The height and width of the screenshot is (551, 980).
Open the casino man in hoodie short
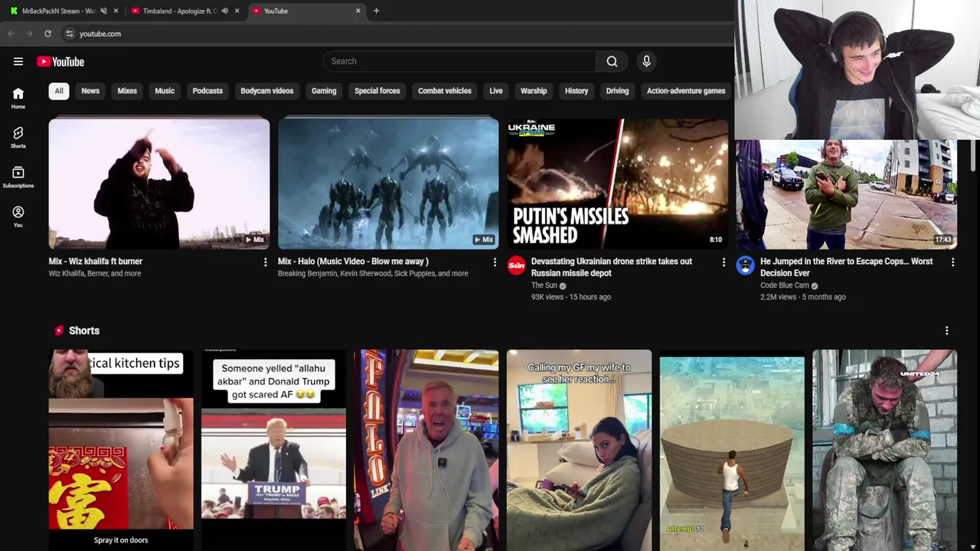tap(426, 450)
